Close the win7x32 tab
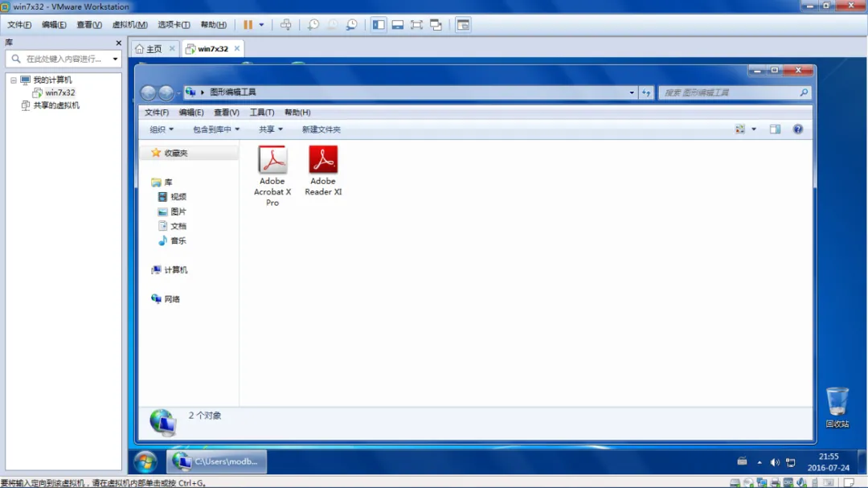The height and width of the screenshot is (488, 868). 237,49
